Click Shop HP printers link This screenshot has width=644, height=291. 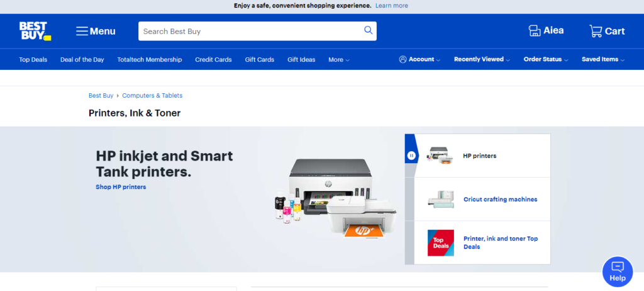pos(121,187)
